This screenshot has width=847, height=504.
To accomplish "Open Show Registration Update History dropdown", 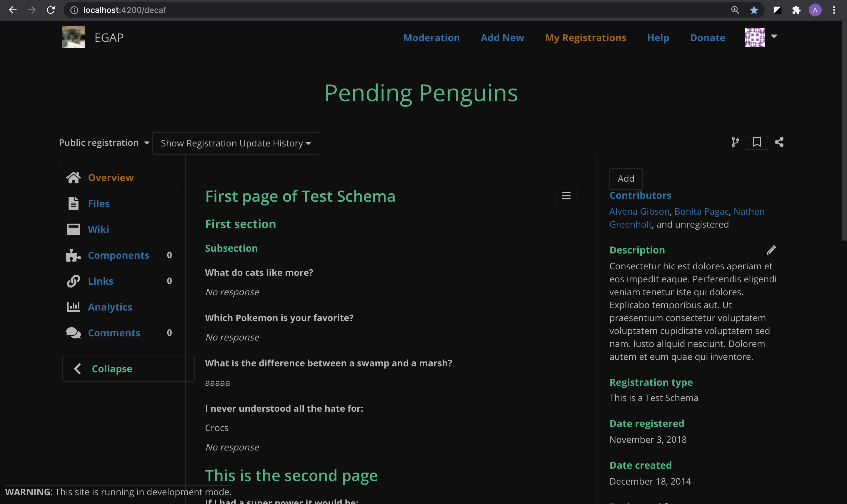I will point(236,143).
